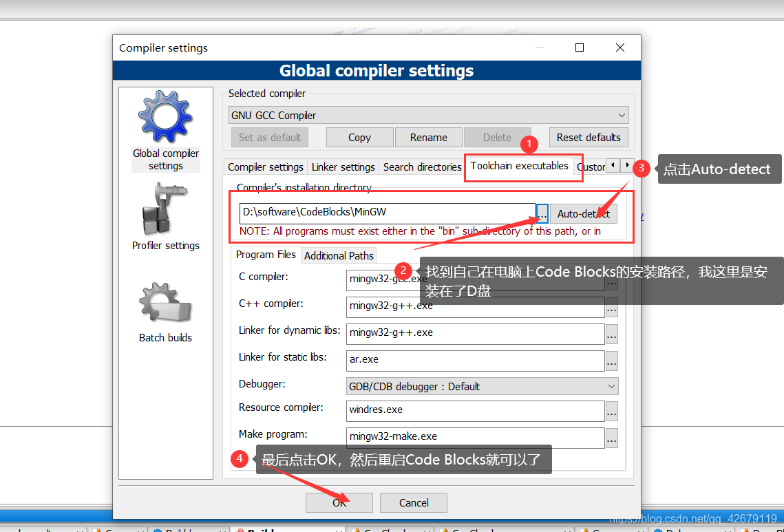
Task: Click the Auto-detect button
Action: 584,213
